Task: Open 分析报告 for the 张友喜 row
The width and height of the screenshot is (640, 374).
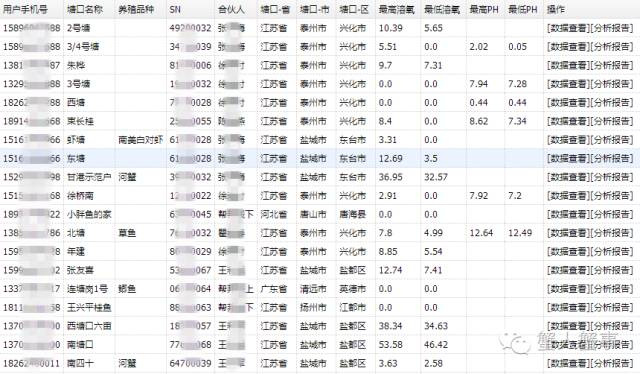Action: [x=612, y=270]
